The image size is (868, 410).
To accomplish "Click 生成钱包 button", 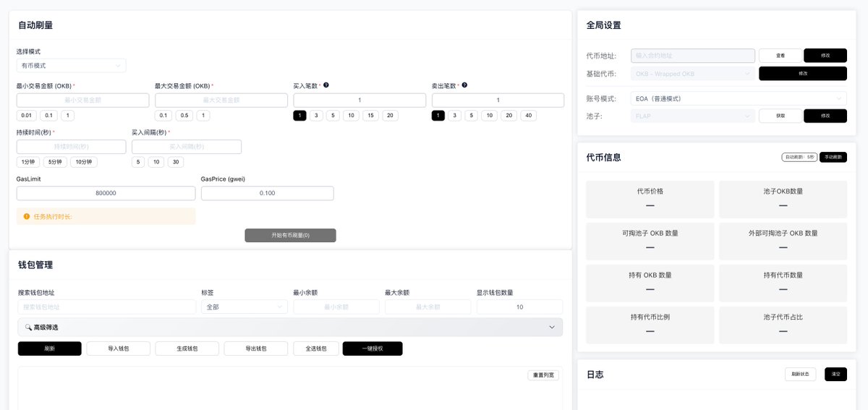I will (187, 349).
